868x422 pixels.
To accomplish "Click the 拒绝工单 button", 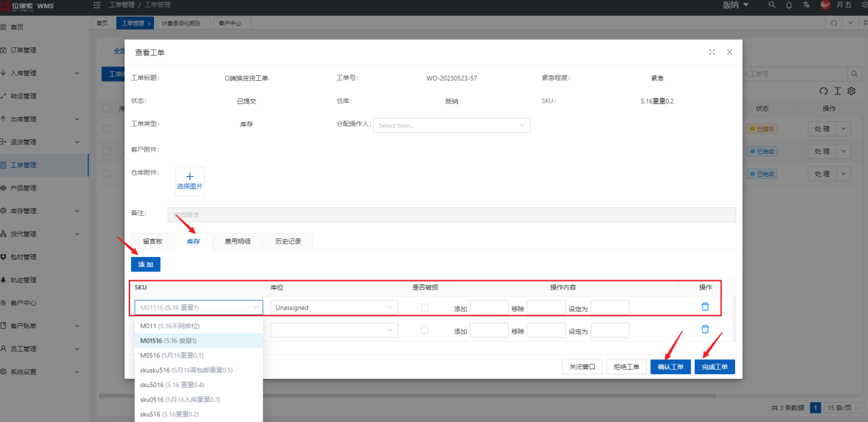I will tap(626, 367).
